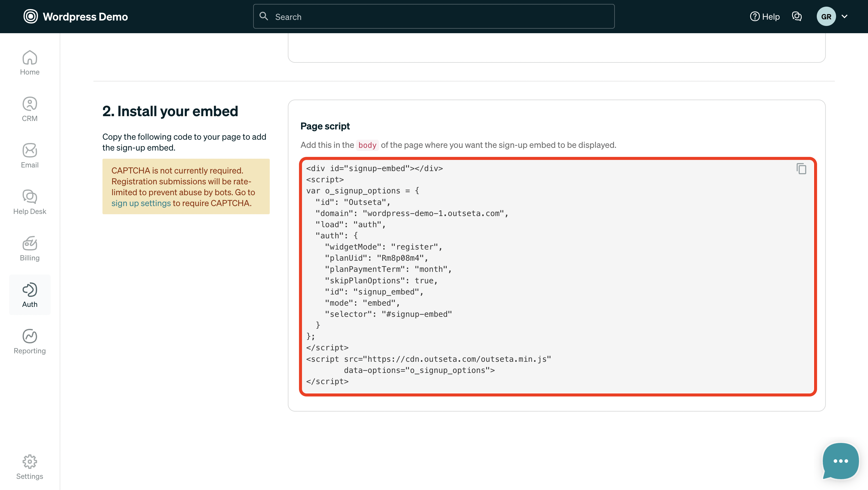868x490 pixels.
Task: Select the Auth sidebar item
Action: 30,295
